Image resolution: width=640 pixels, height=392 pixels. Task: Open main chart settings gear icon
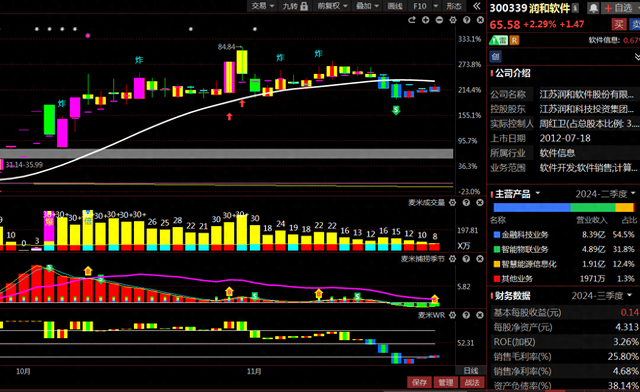[453, 20]
